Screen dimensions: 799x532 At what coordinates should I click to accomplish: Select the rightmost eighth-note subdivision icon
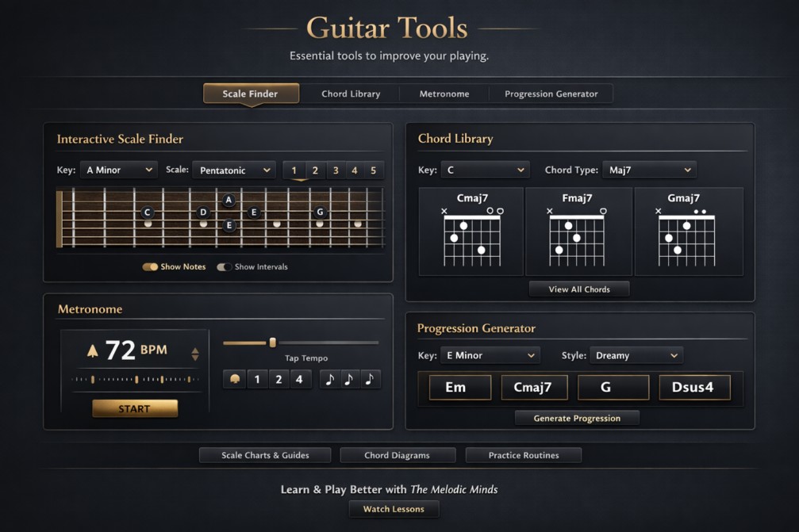coord(370,379)
